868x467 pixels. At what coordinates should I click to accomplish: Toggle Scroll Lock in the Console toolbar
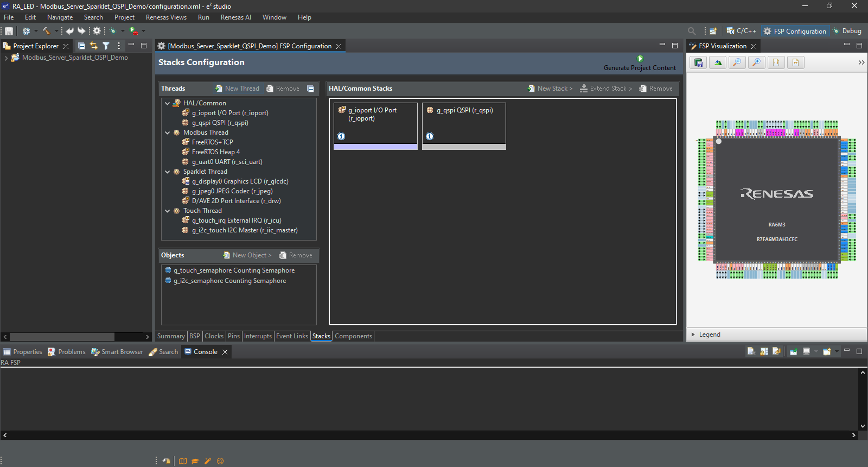tap(764, 351)
